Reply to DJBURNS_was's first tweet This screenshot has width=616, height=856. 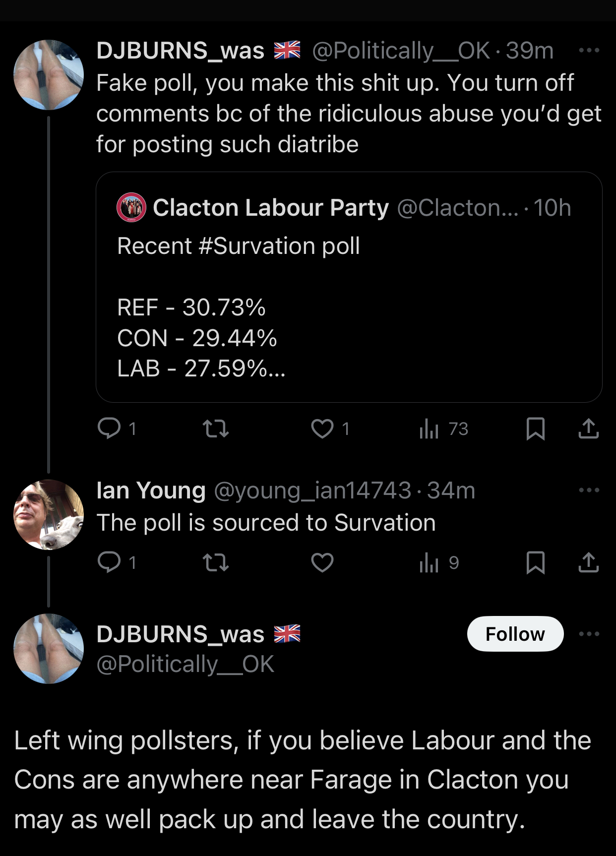tap(109, 428)
